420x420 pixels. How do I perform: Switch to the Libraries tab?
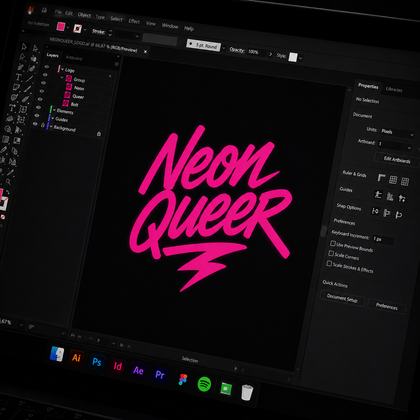[x=394, y=89]
